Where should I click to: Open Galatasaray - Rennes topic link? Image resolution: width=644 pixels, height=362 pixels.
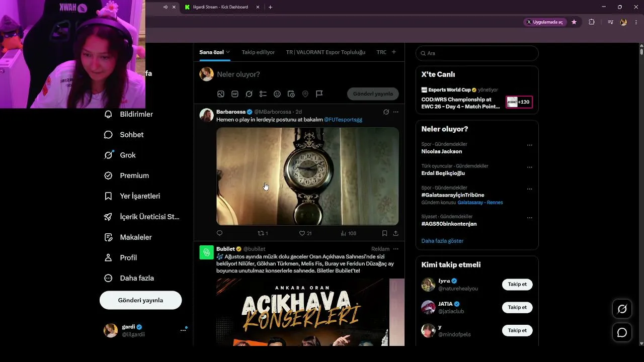[480, 203]
